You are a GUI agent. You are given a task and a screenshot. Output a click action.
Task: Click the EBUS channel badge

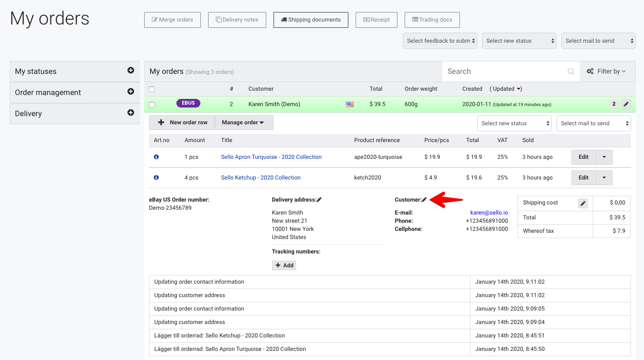[188, 103]
